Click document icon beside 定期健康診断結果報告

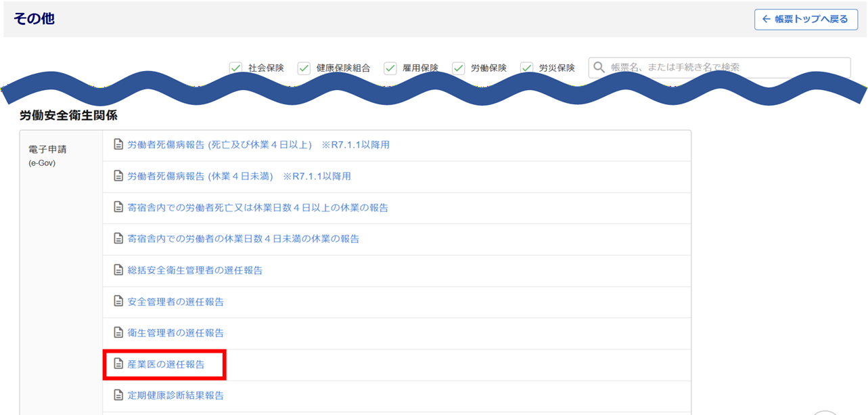tap(118, 395)
